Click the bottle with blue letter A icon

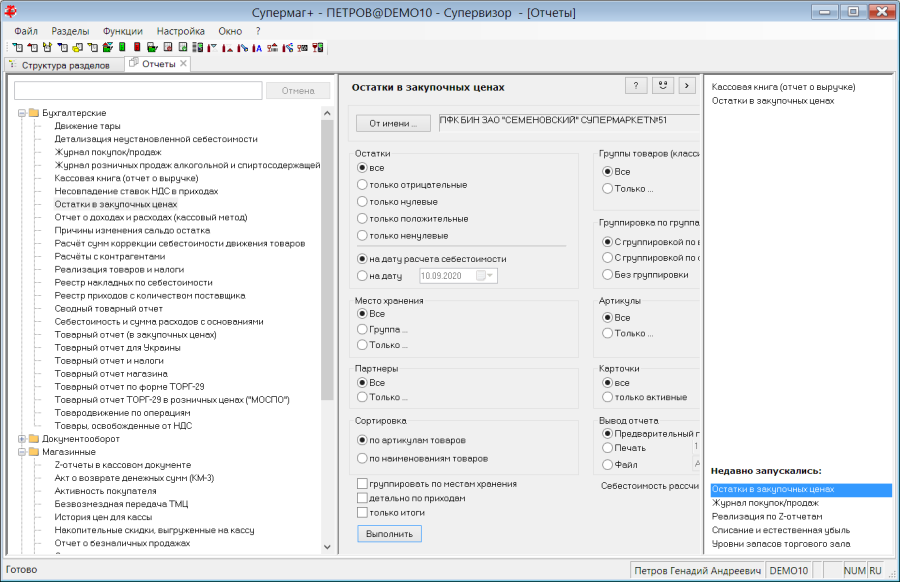[x=257, y=48]
